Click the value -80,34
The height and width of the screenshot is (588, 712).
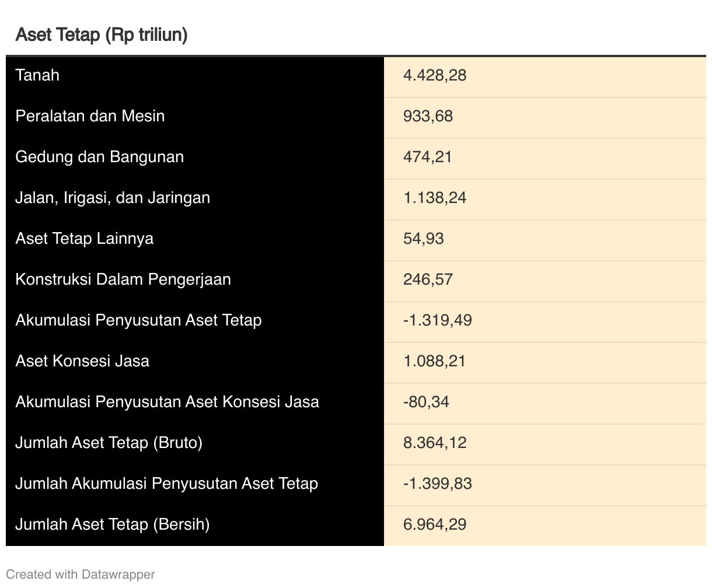point(426,402)
